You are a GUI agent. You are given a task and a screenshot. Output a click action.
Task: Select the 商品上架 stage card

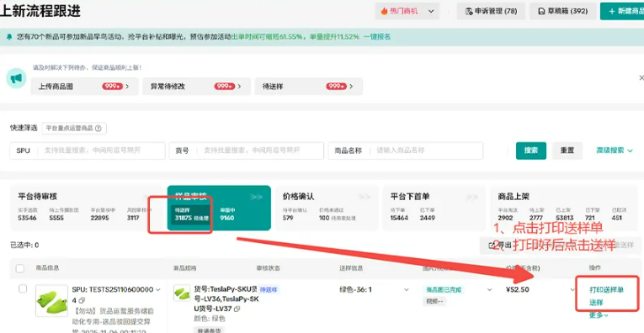[565, 208]
